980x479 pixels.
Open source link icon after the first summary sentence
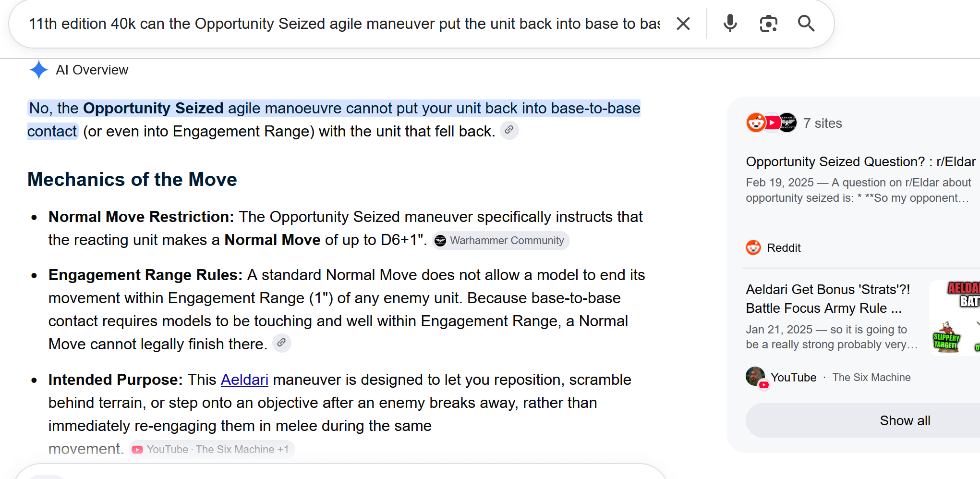pyautogui.click(x=509, y=130)
